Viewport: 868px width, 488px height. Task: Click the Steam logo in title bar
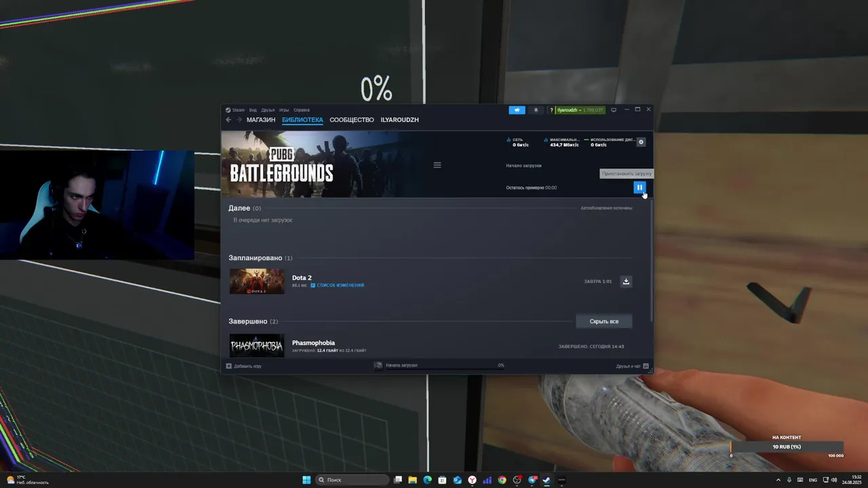click(229, 110)
